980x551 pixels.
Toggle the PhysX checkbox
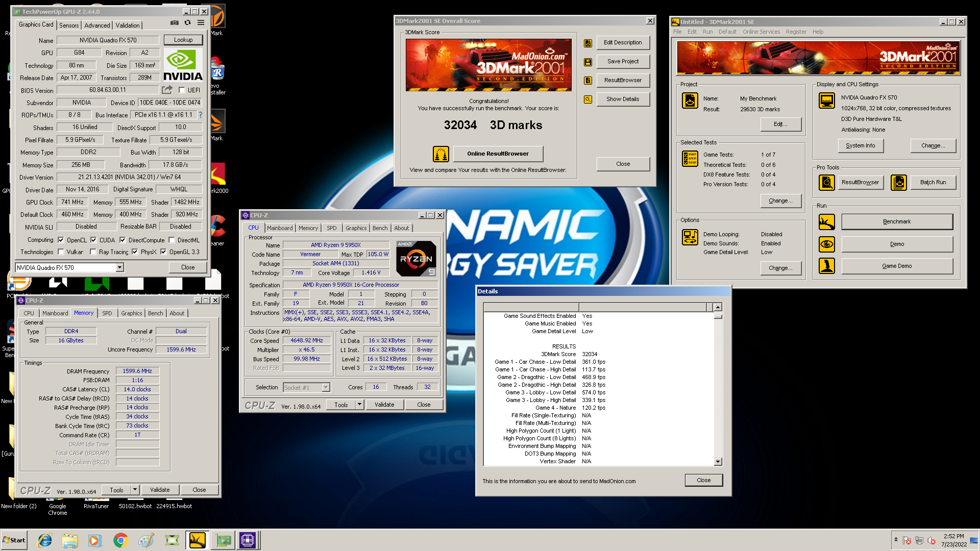point(135,252)
